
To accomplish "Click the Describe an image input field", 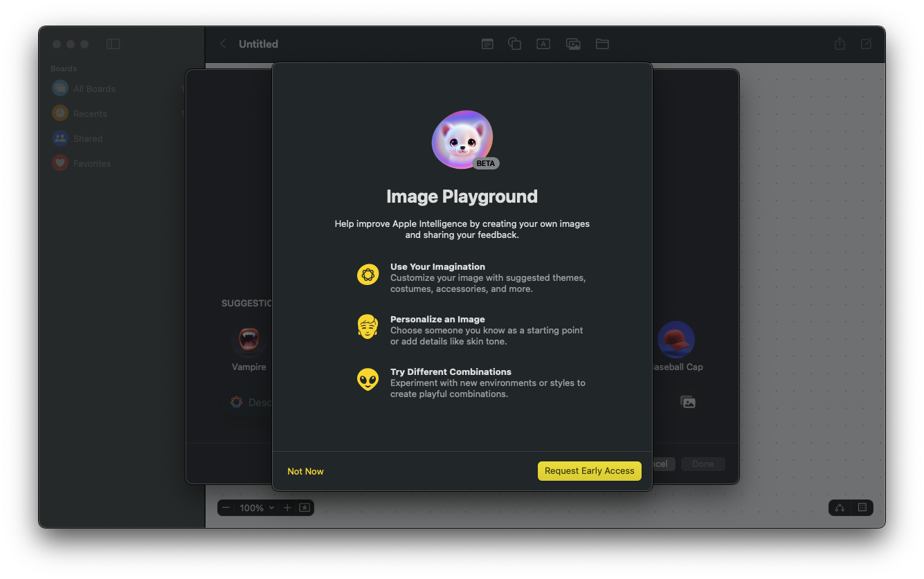I will [x=251, y=402].
